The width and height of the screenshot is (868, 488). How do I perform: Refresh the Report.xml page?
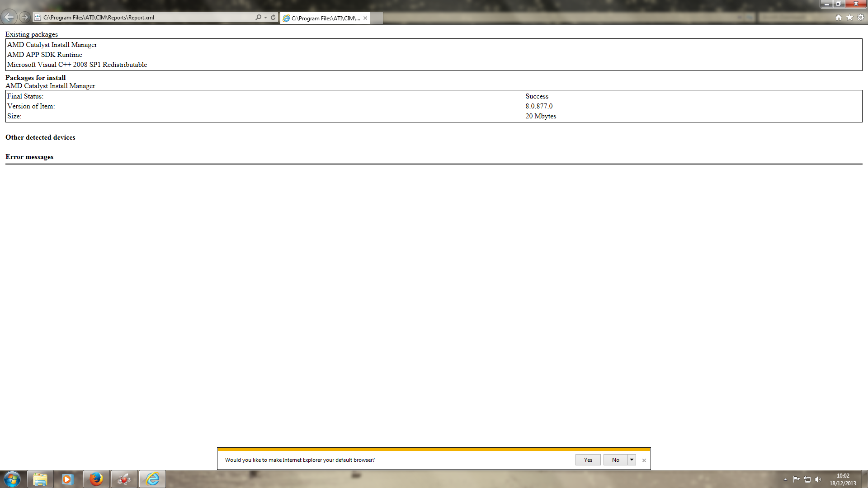click(x=273, y=17)
